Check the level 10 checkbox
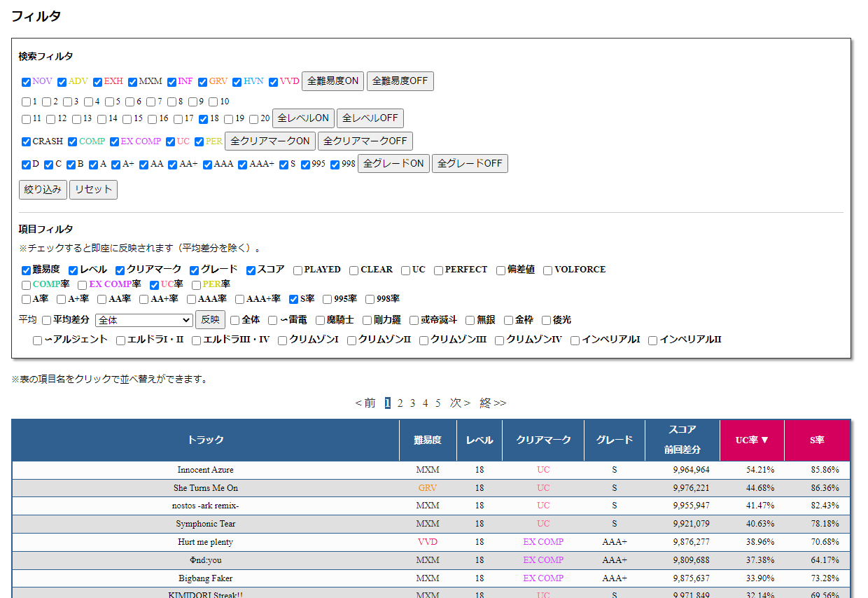 point(213,102)
